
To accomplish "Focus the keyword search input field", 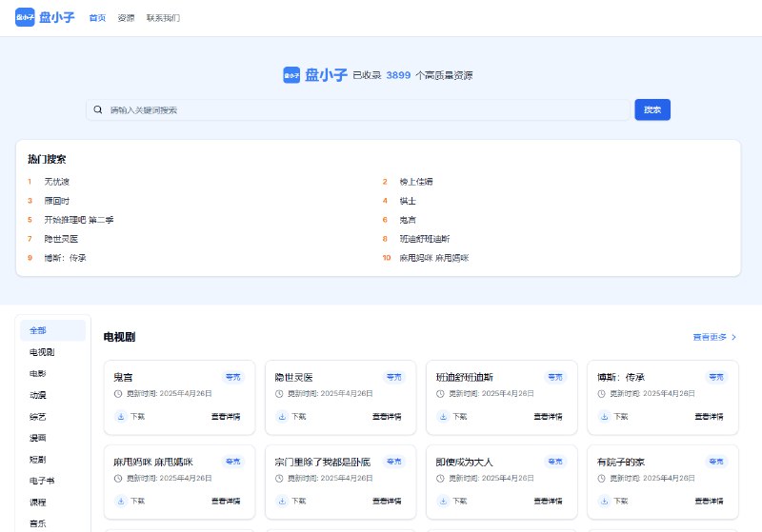I will (x=362, y=109).
